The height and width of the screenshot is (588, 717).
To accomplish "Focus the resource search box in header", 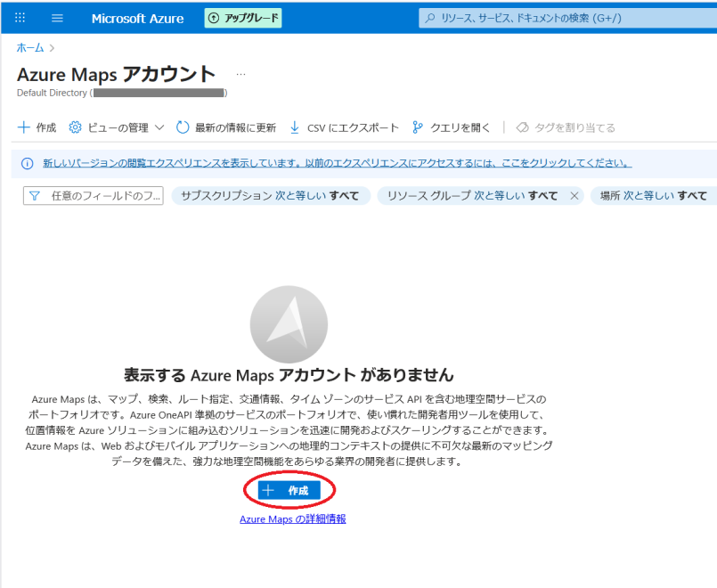I will click(x=567, y=18).
